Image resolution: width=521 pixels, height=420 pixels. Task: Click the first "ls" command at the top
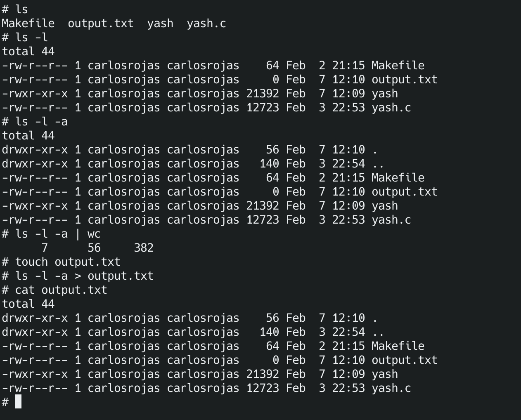[21, 9]
